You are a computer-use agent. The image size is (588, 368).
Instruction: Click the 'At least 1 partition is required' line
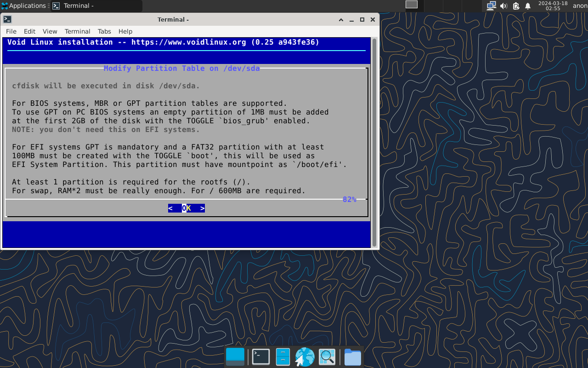point(131,182)
